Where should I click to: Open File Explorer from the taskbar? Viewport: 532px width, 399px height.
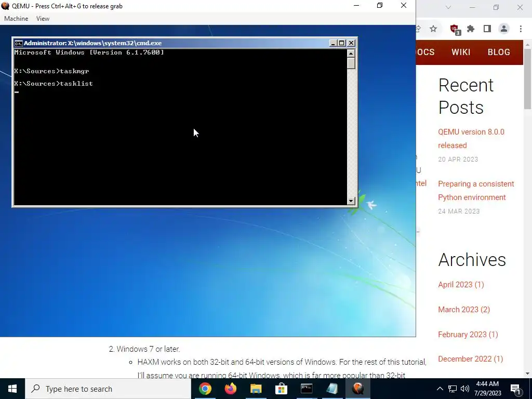[256, 389]
